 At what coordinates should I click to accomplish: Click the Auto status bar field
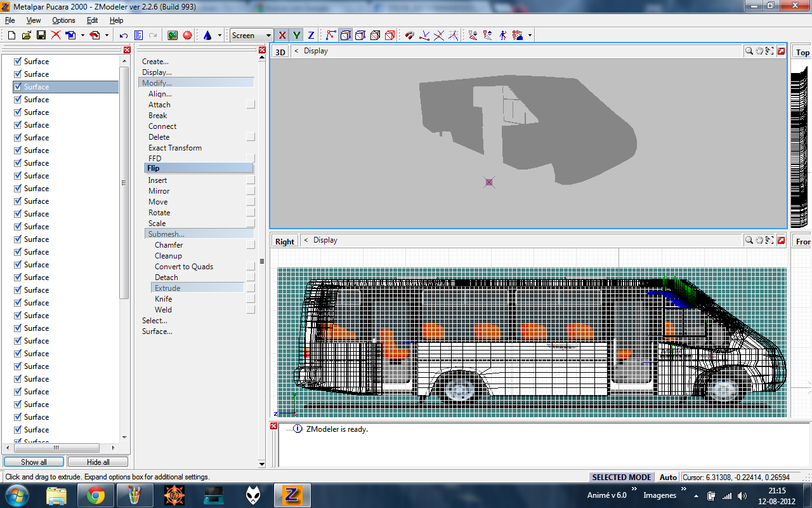668,477
